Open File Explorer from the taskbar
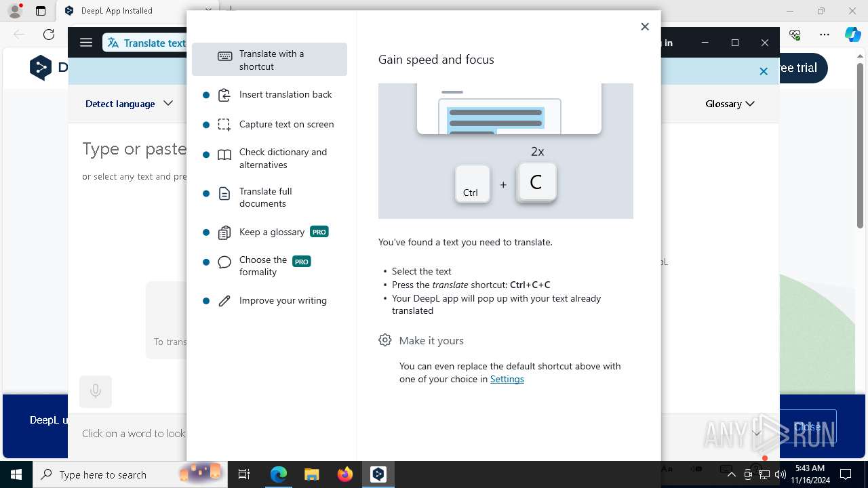 312,474
